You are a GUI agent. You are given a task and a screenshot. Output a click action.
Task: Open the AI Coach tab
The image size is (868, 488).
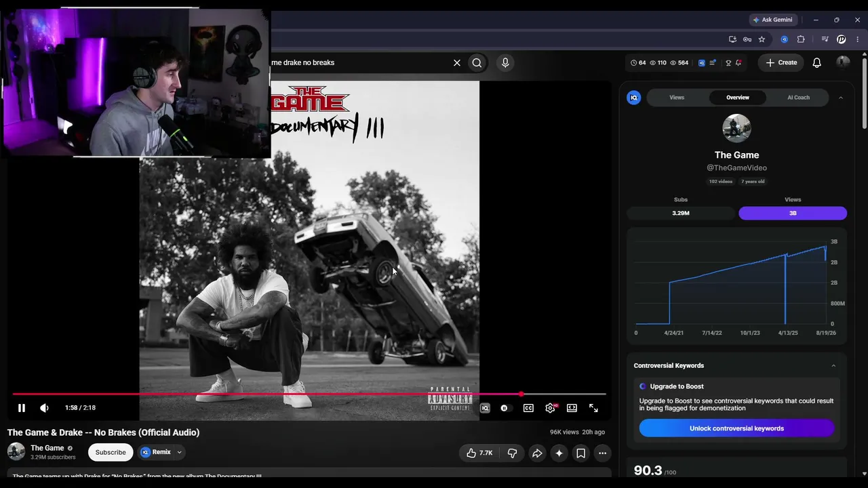[798, 98]
